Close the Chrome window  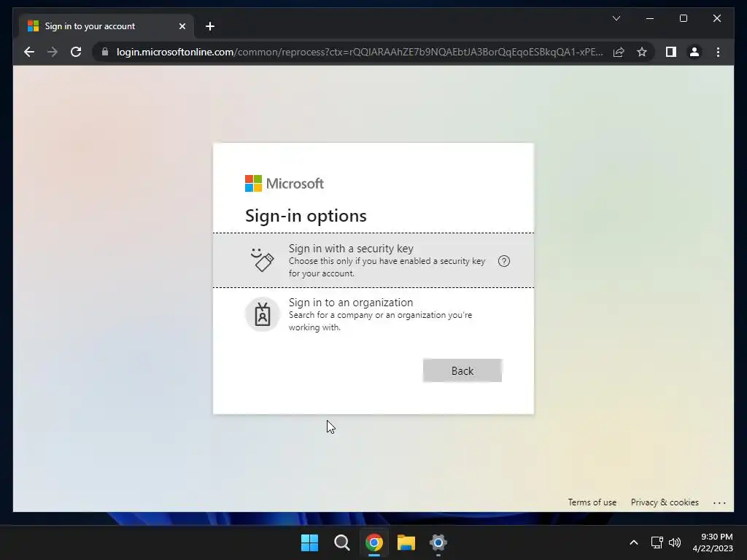(x=716, y=18)
